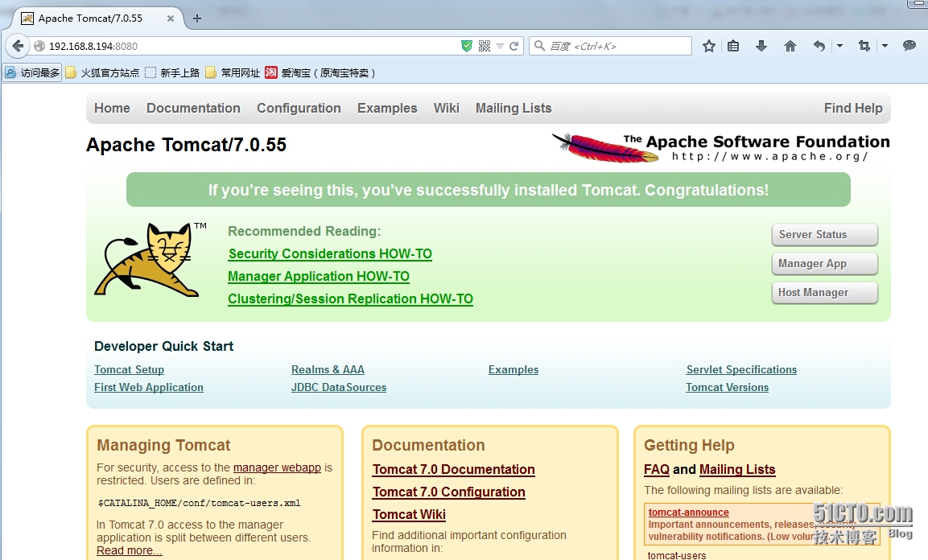Bookmark this page with the star icon
The image size is (928, 560).
(708, 46)
